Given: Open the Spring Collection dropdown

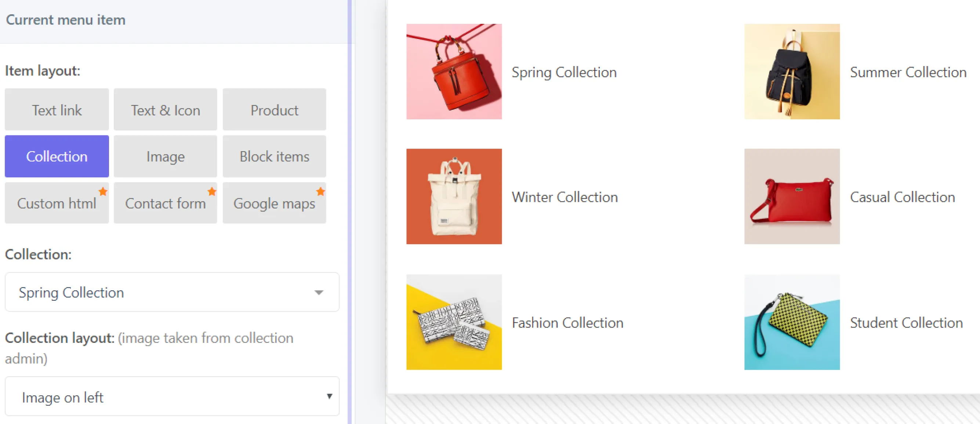Looking at the screenshot, I should (172, 292).
